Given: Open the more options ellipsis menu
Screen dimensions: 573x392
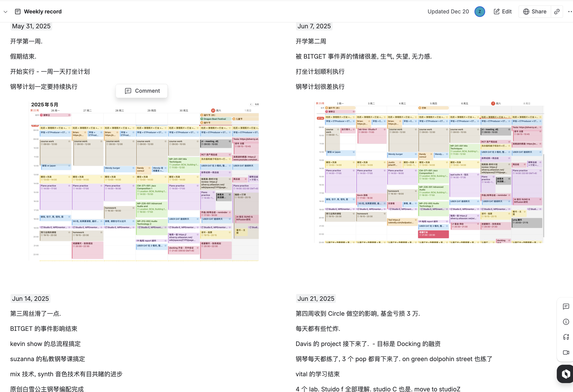Looking at the screenshot, I should (x=570, y=12).
